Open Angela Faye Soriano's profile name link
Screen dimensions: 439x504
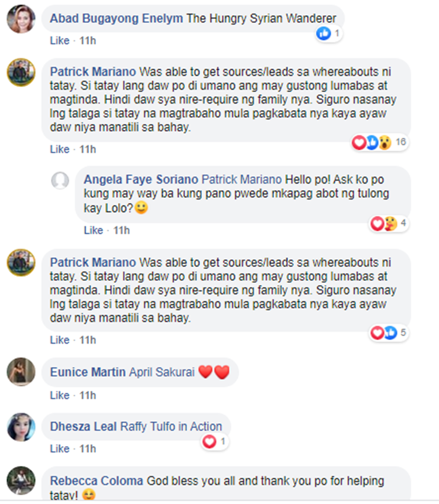140,179
